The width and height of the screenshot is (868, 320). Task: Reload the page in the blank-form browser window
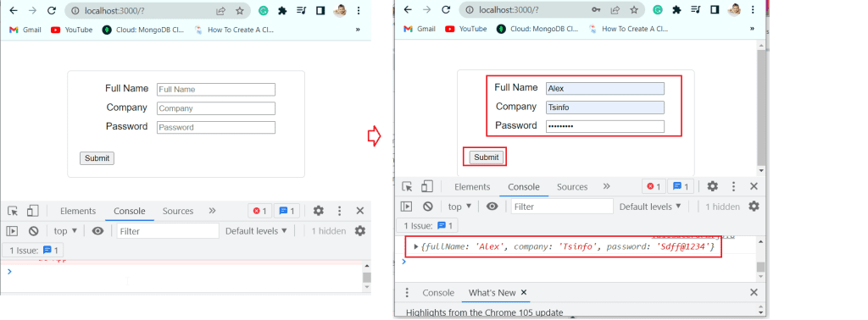(52, 10)
